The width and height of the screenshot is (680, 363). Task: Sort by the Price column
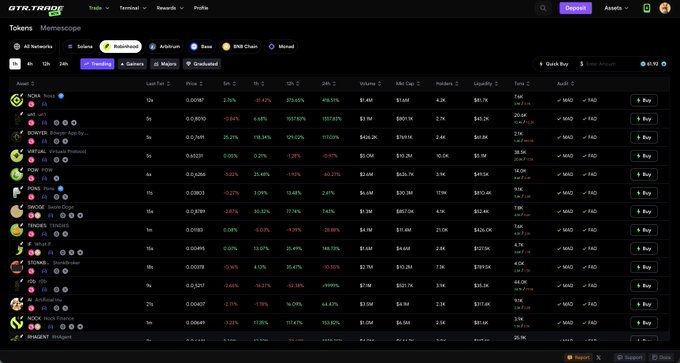click(194, 84)
